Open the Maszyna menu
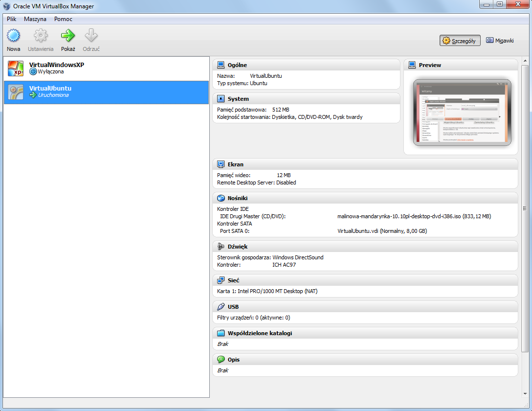This screenshot has width=532, height=411. pyautogui.click(x=35, y=19)
